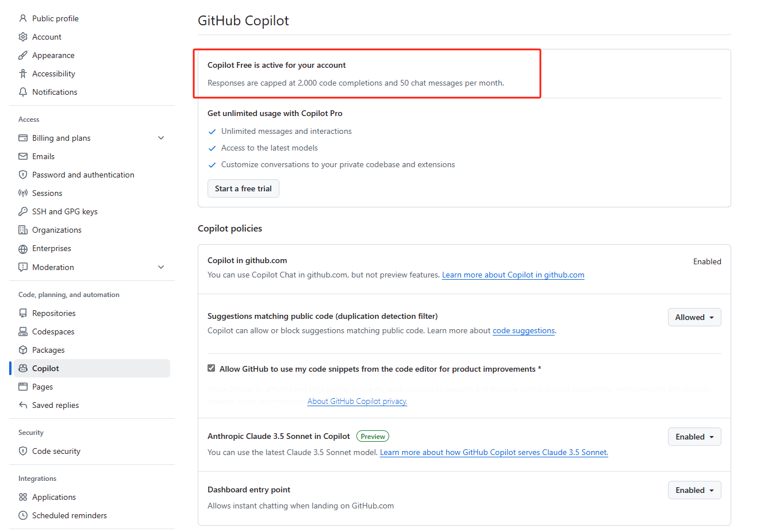
Task: Click the Account gear icon
Action: pyautogui.click(x=23, y=37)
